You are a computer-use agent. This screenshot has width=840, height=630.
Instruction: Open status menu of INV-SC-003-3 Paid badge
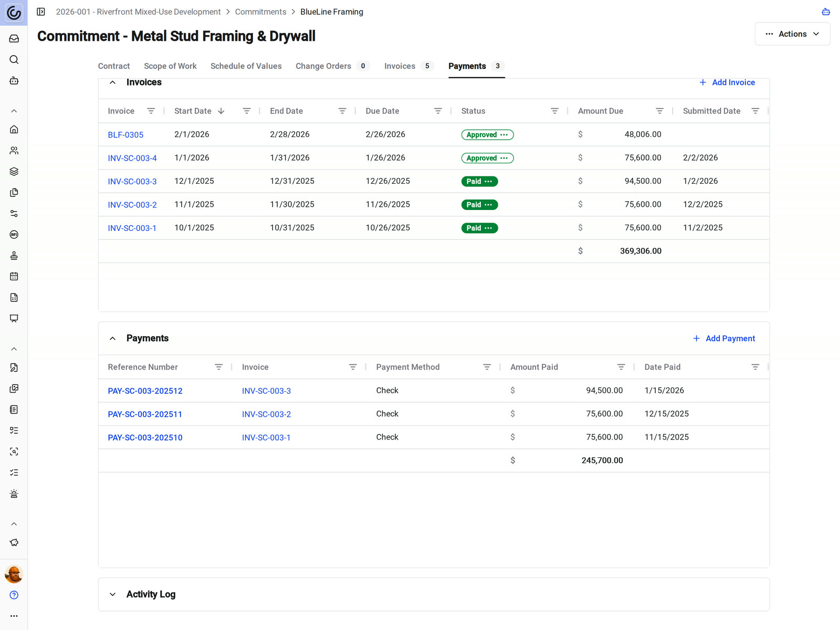tap(488, 182)
